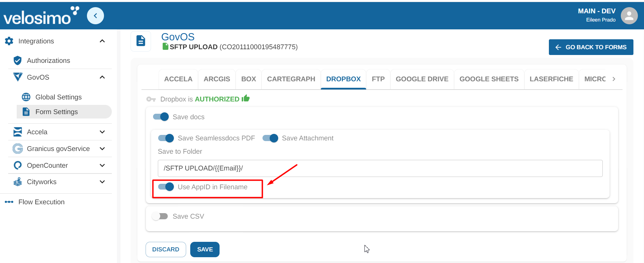Open the GOOGLE SHEETS tab

click(x=489, y=79)
